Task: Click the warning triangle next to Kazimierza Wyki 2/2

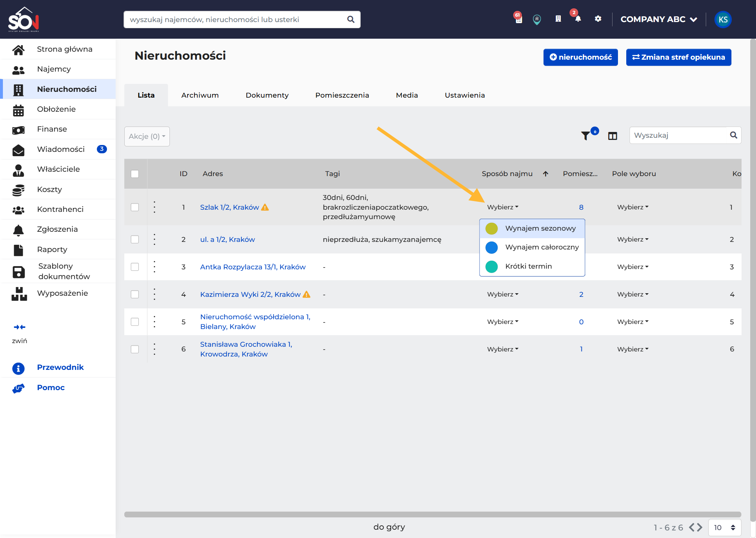Action: click(306, 294)
